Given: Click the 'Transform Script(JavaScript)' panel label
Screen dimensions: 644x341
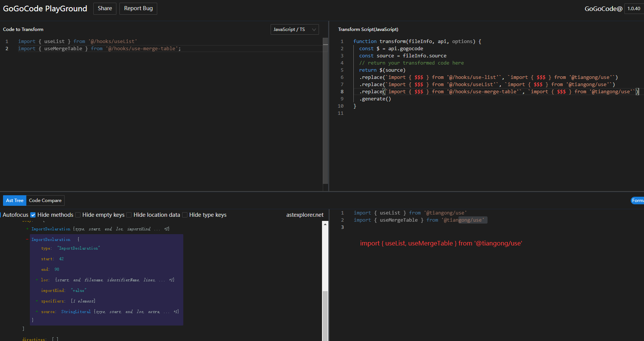Looking at the screenshot, I should 368,29.
